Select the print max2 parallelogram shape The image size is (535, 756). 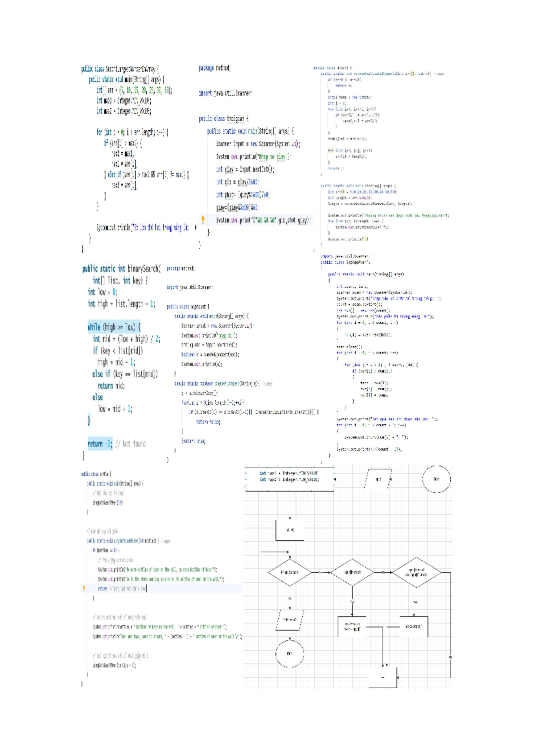[x=290, y=620]
